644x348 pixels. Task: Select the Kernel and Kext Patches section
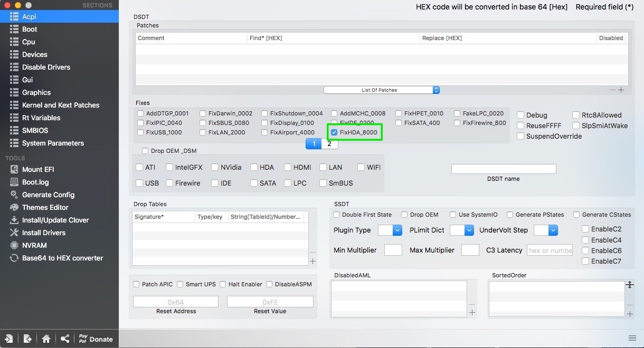60,105
